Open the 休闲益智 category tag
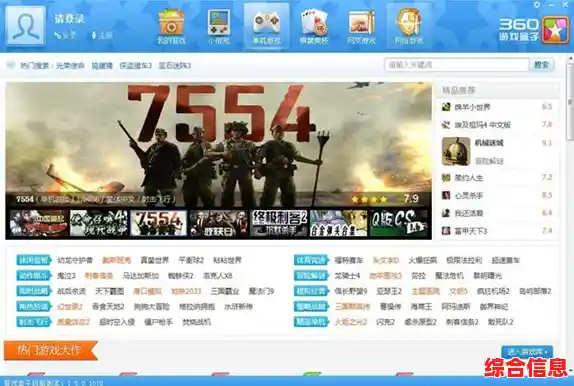The height and width of the screenshot is (386, 574). pyautogui.click(x=34, y=260)
